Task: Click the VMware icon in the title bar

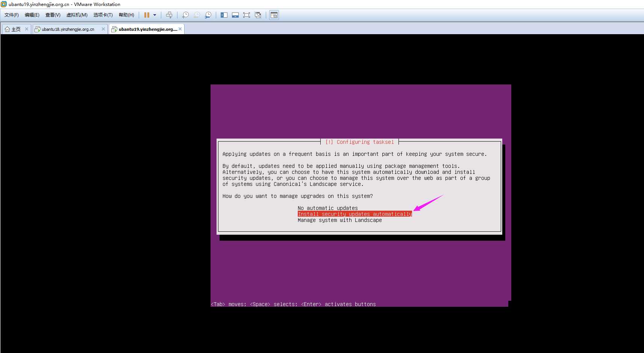Action: click(x=4, y=4)
